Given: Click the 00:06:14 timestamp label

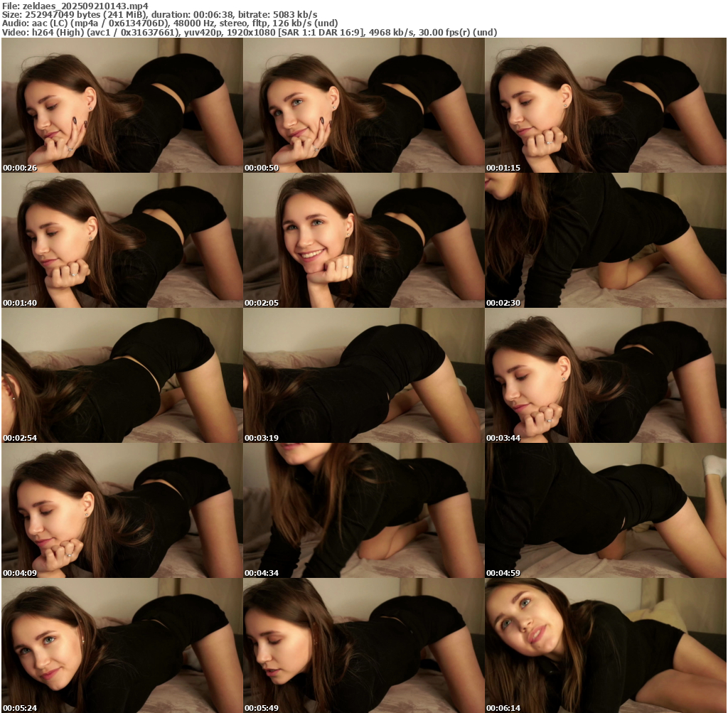Looking at the screenshot, I should click(503, 708).
